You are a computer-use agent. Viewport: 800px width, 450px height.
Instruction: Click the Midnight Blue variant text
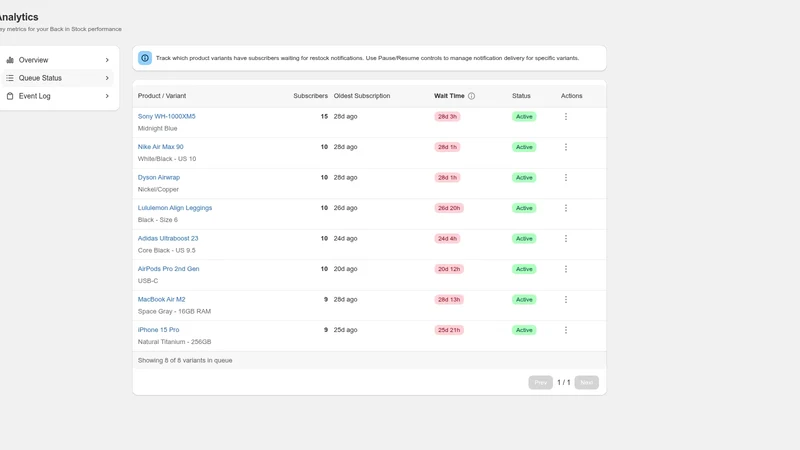[158, 129]
